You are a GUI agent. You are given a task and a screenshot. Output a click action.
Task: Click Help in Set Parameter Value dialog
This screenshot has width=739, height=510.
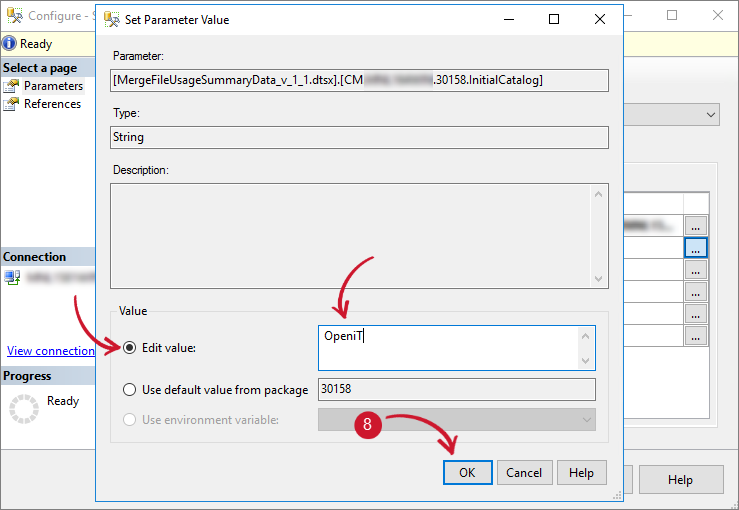point(581,473)
